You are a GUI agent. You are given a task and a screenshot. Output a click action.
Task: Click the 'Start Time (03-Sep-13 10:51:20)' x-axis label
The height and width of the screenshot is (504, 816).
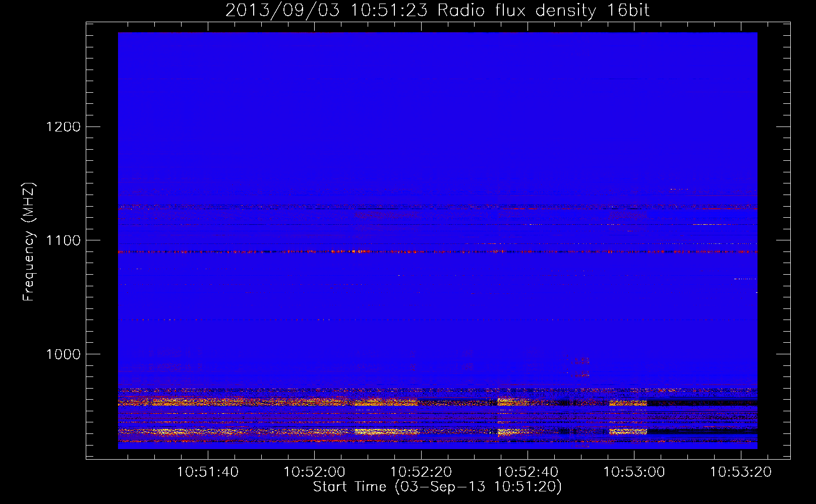click(437, 487)
